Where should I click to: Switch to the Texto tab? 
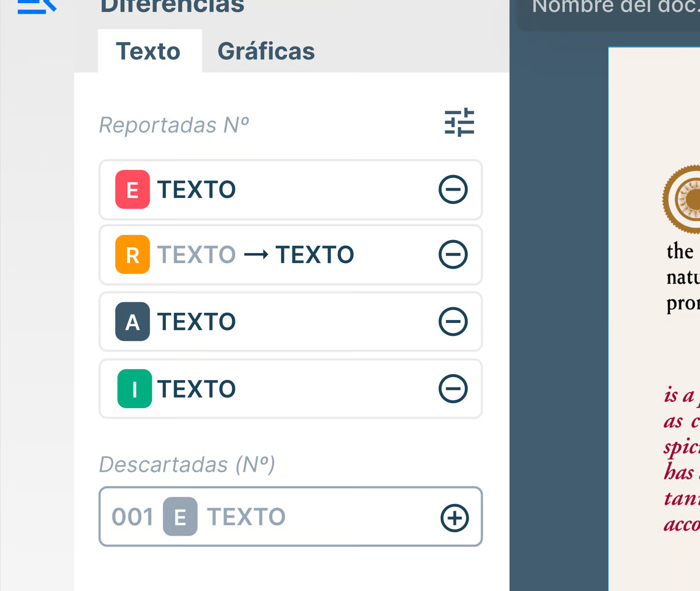point(148,51)
